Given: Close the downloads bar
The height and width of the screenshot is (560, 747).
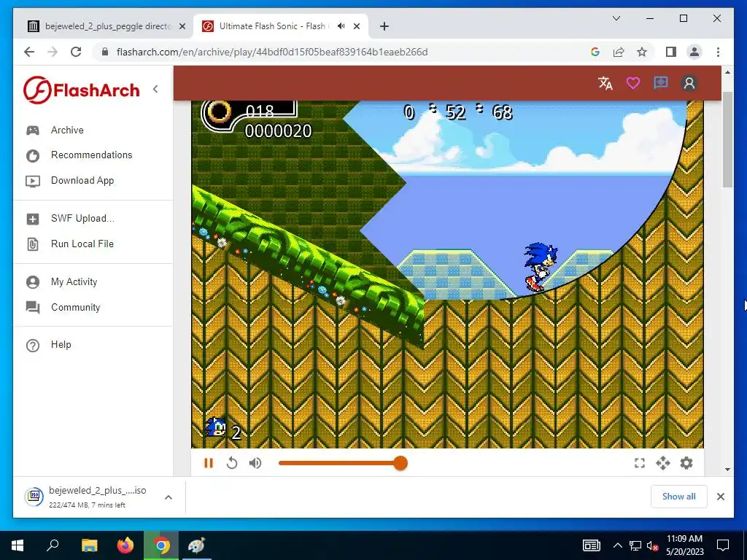Looking at the screenshot, I should pos(720,497).
